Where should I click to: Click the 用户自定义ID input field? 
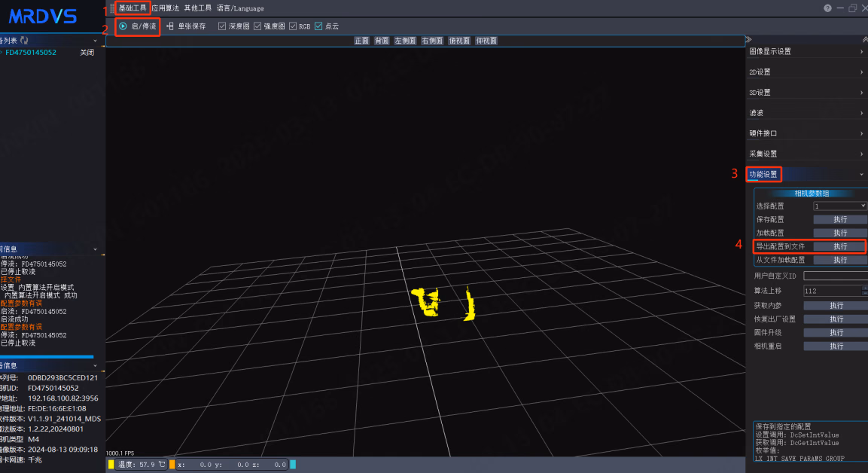(x=836, y=276)
